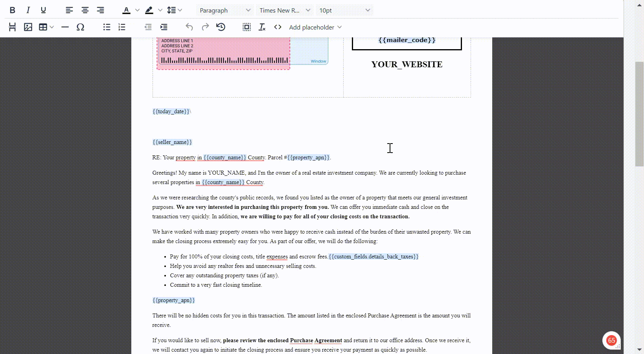Decrease indent
This screenshot has height=354, width=644.
[x=148, y=27]
